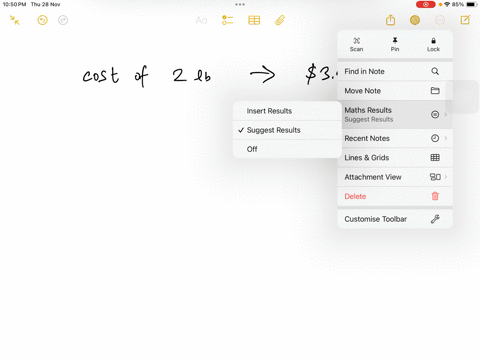Add a table using table icon
Viewport: 480px width, 360px height.
254,20
